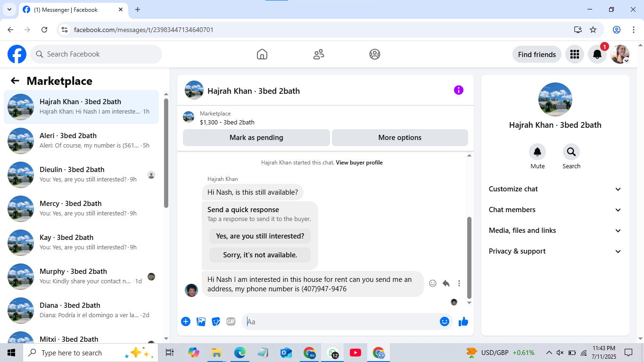Expand the Chat members section

[555, 210]
